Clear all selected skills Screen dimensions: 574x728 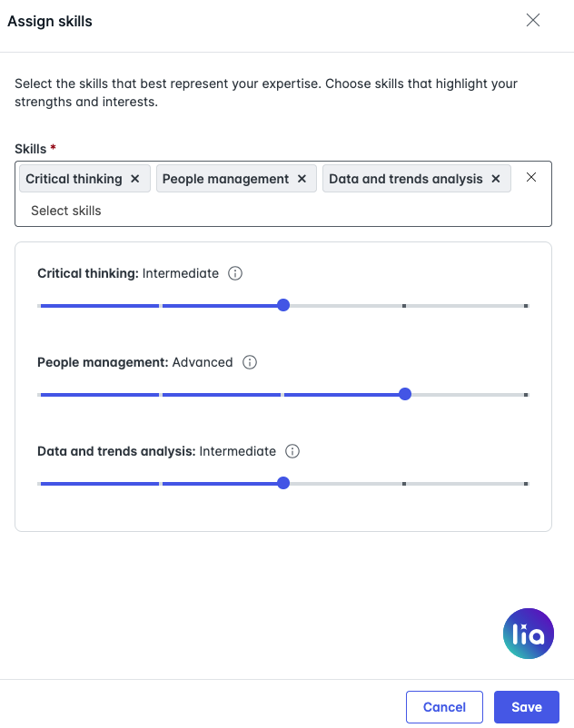[531, 177]
